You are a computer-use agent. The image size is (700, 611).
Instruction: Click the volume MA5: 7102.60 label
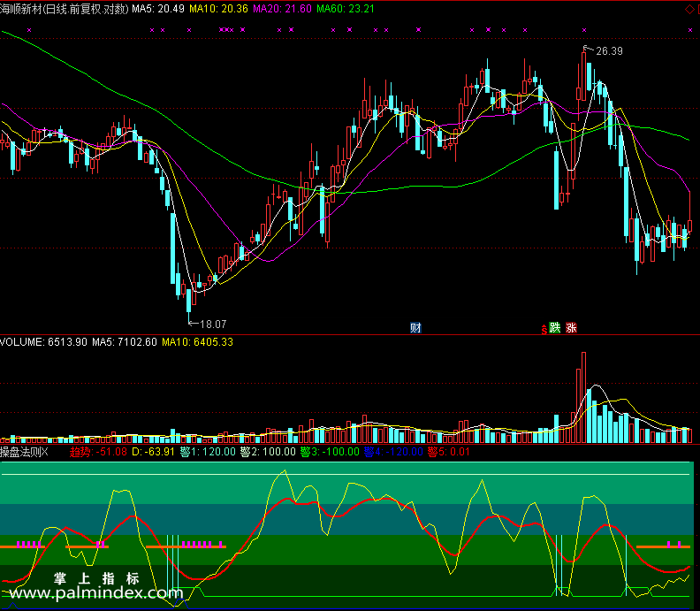(125, 342)
